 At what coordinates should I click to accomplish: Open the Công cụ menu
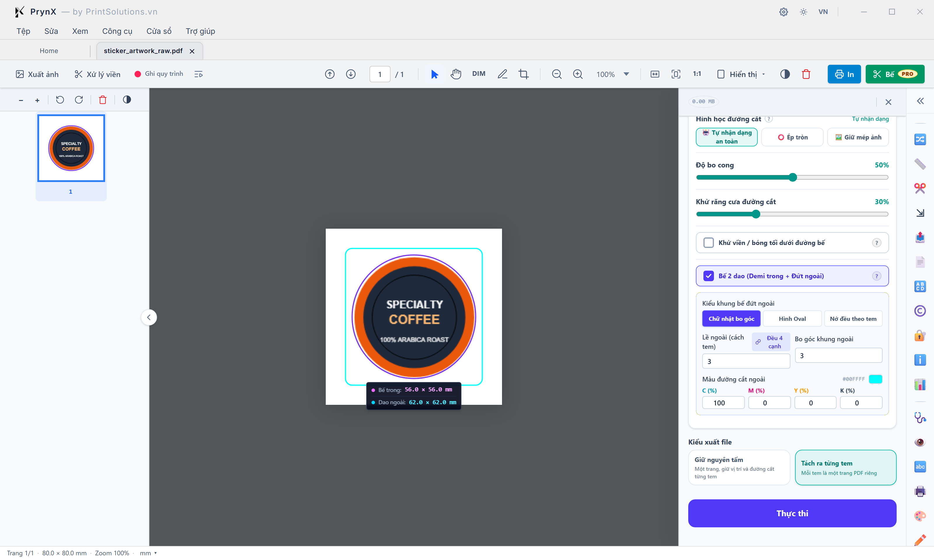pos(117,31)
